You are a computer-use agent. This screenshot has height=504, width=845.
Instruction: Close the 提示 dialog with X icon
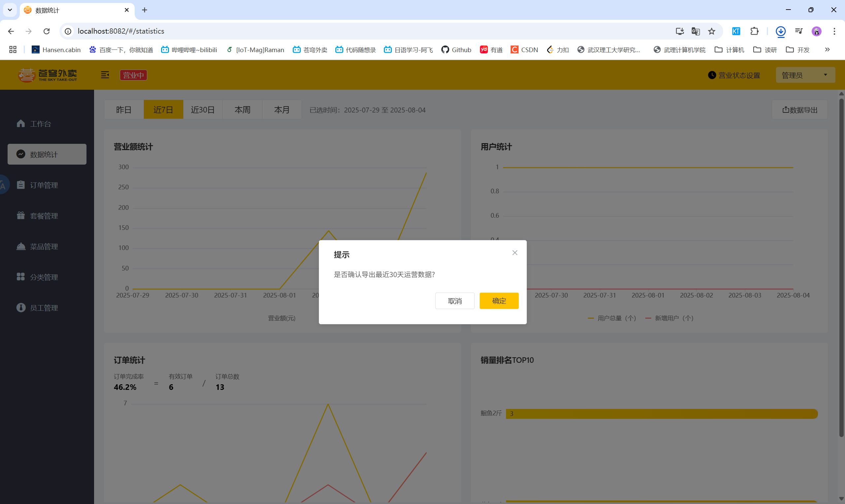515,253
